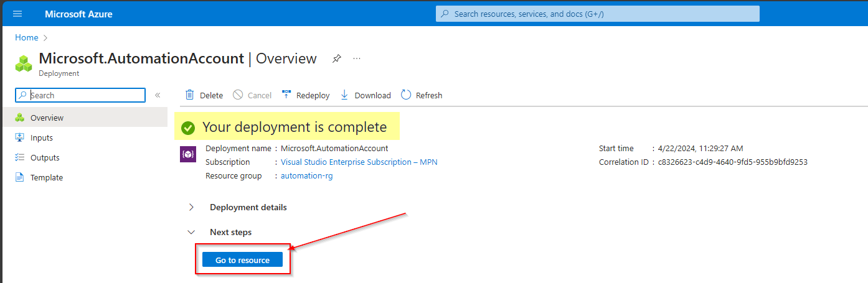Click 'Your deployment is complete' heading

click(x=295, y=128)
